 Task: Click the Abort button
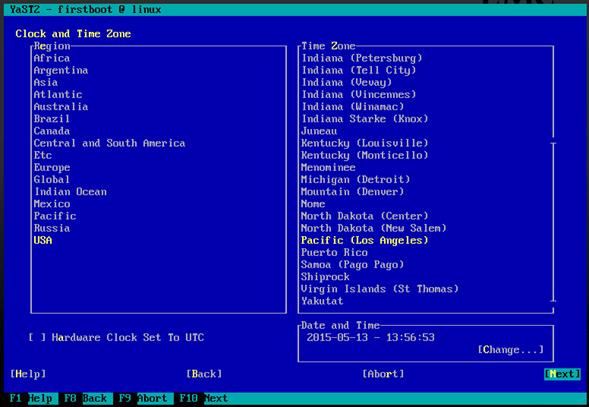coord(383,374)
